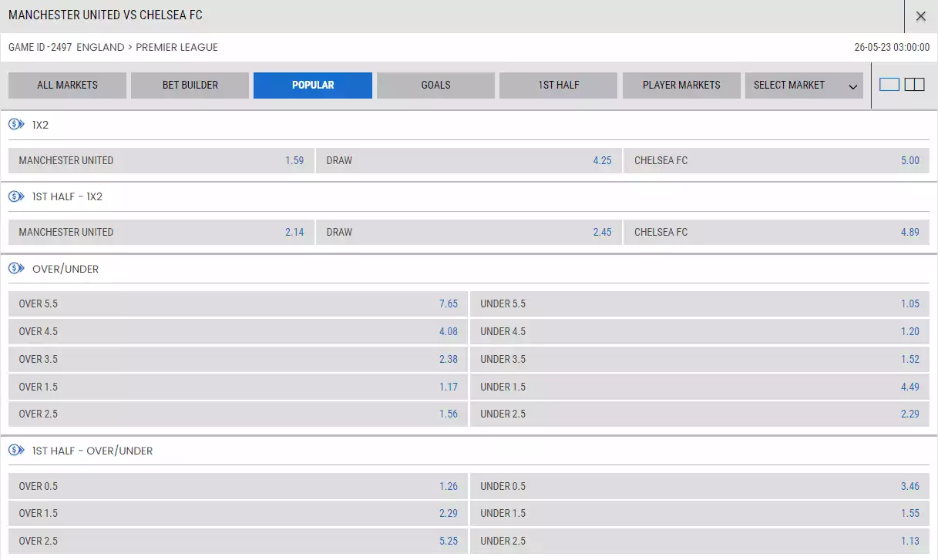The width and height of the screenshot is (938, 560).
Task: Choose first-half OVER 1.5 at 2.29
Action: [238, 514]
